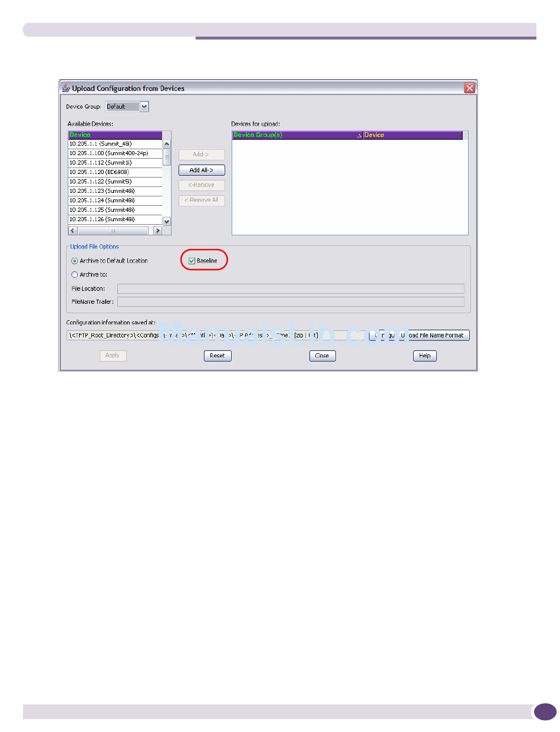
Task: Sort by Device Group(s) column header
Action: click(x=297, y=135)
